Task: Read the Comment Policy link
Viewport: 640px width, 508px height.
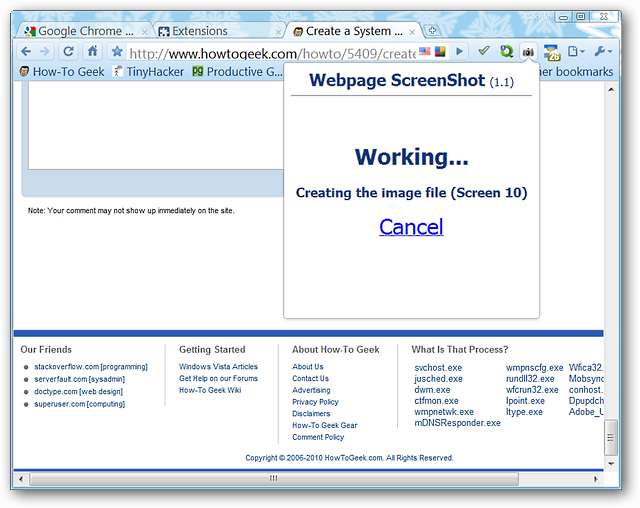Action: tap(318, 437)
